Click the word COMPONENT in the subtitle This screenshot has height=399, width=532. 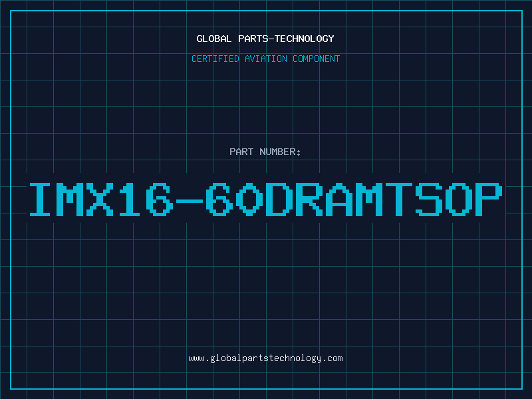pyautogui.click(x=317, y=59)
